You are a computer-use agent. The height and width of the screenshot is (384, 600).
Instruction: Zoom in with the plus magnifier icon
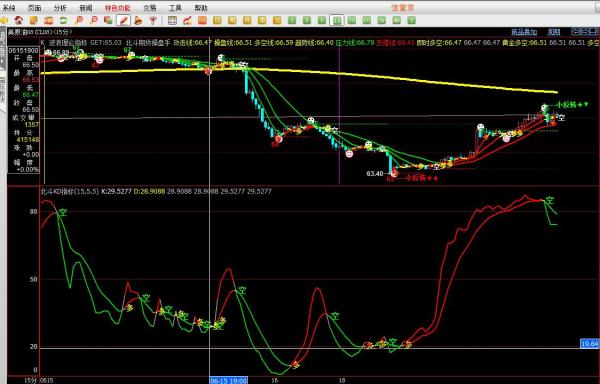click(78, 20)
